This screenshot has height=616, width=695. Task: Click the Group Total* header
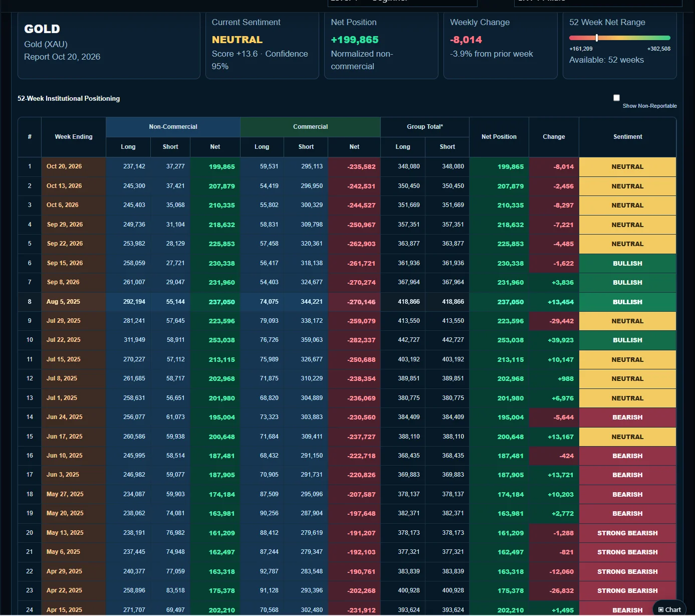(x=425, y=127)
